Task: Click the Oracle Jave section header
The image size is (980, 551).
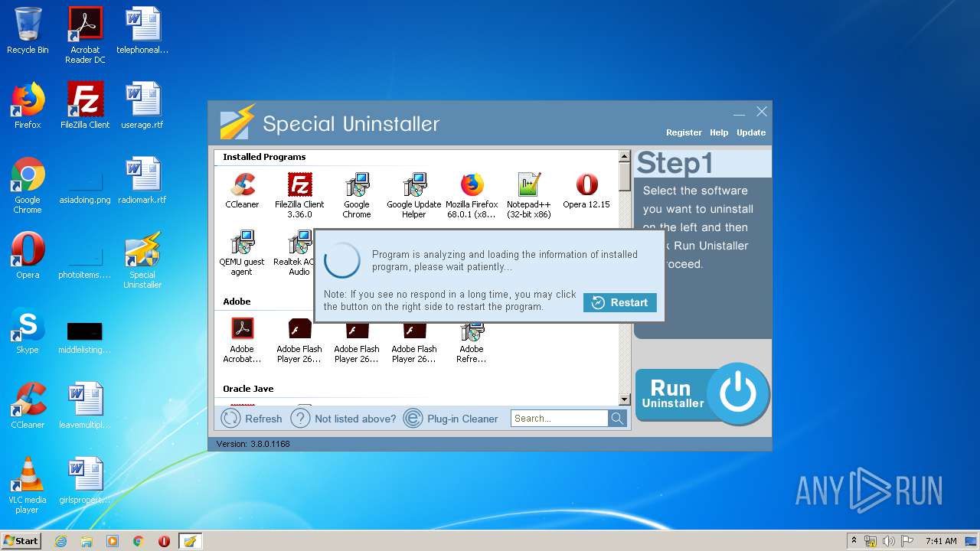Action: point(248,389)
